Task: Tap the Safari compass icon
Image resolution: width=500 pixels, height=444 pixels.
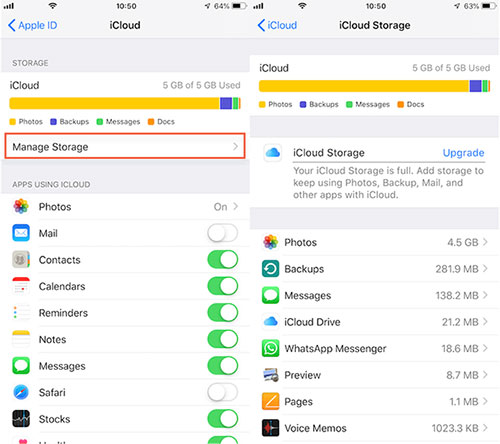Action: 21,392
